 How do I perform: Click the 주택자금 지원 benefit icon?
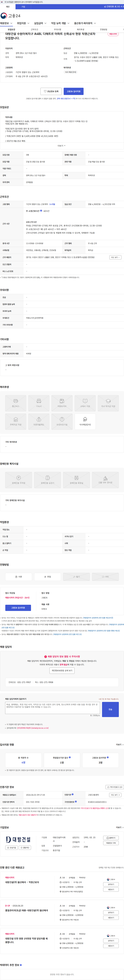[x=16, y=422]
